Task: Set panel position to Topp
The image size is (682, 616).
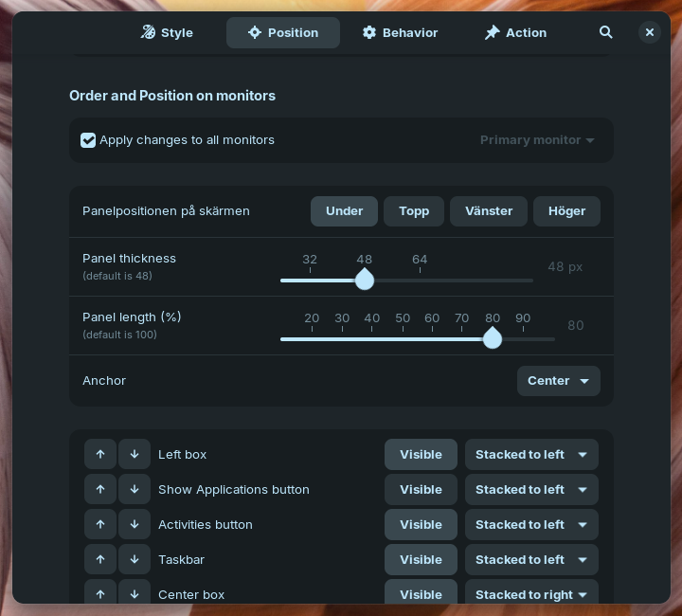Action: (x=414, y=210)
